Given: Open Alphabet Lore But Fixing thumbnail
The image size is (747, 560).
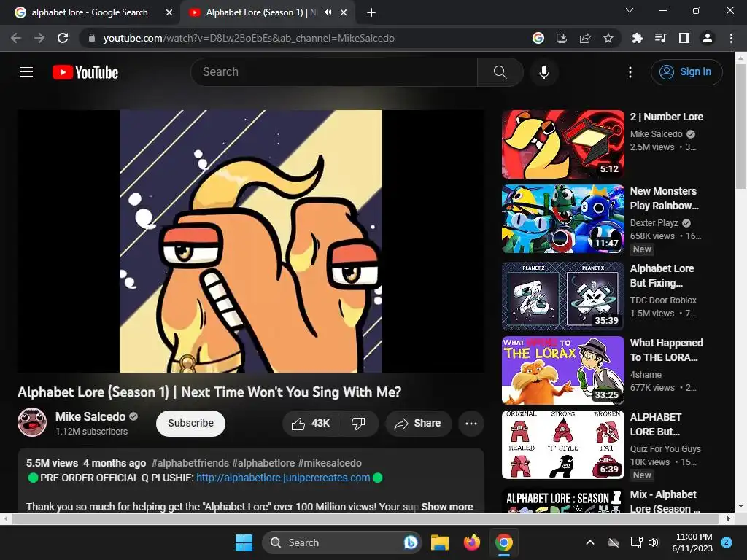Looking at the screenshot, I should (x=563, y=296).
